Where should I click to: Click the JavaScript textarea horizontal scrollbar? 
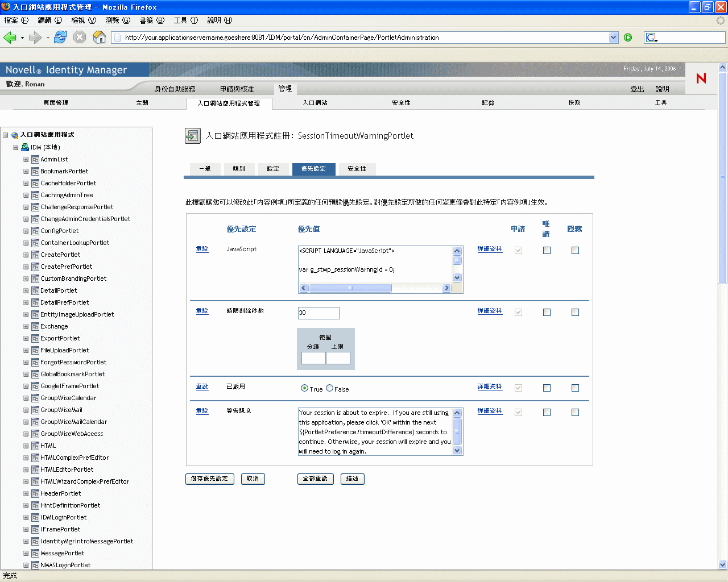[x=375, y=288]
